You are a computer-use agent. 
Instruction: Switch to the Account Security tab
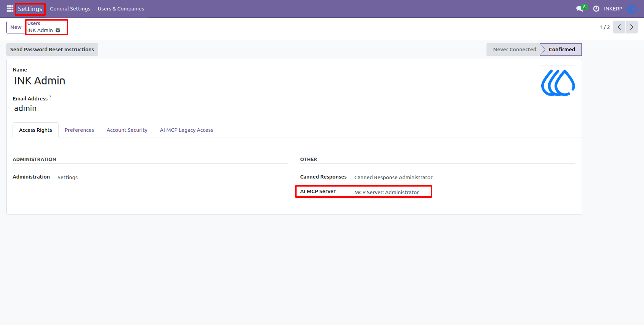127,130
